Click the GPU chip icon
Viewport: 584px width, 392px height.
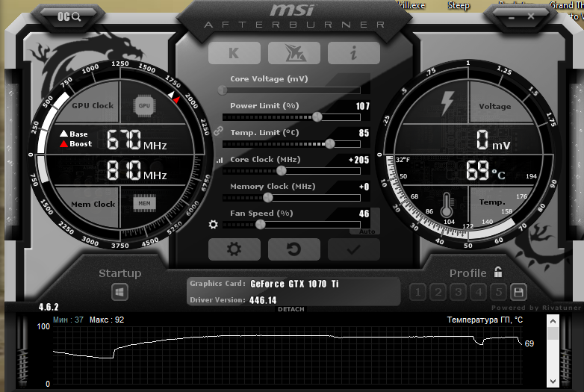point(144,106)
